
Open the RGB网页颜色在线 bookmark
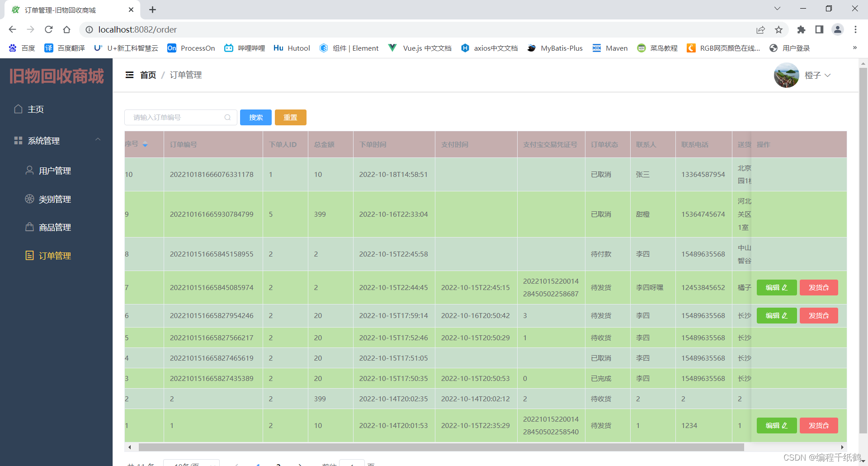[x=723, y=48]
